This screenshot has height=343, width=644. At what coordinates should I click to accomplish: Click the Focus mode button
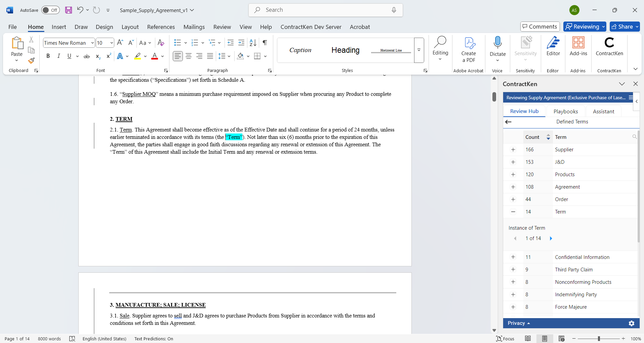click(x=505, y=339)
